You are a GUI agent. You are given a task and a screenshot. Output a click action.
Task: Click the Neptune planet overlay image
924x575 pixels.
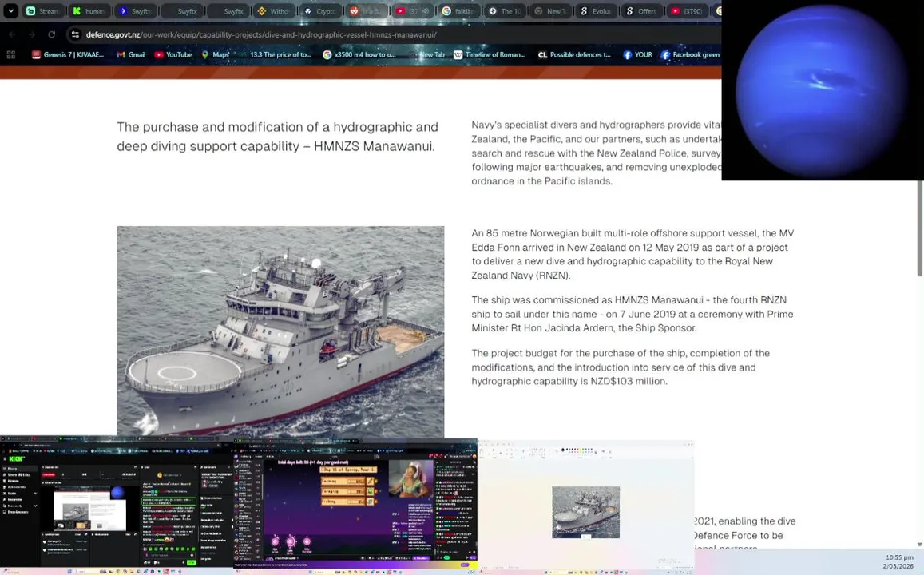tap(823, 90)
